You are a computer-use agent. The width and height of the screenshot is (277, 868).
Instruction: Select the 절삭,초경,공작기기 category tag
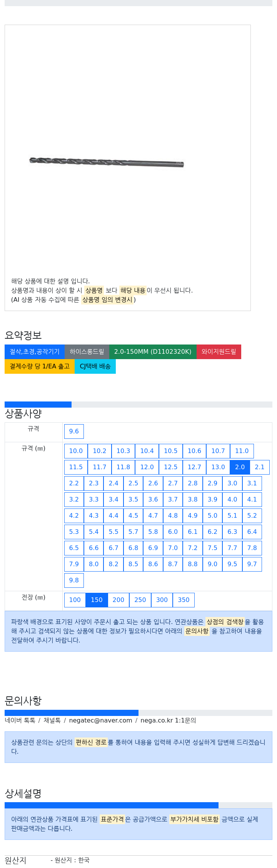point(35,352)
